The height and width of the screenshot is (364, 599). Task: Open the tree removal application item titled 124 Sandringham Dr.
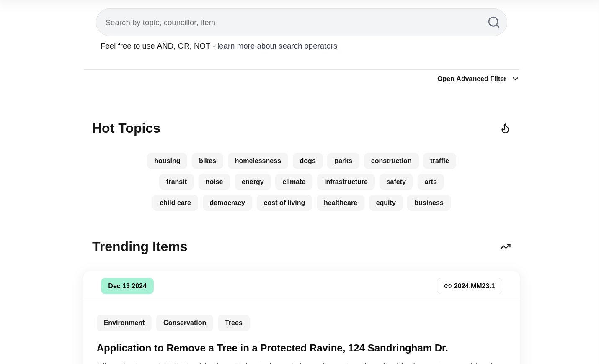coord(272,348)
